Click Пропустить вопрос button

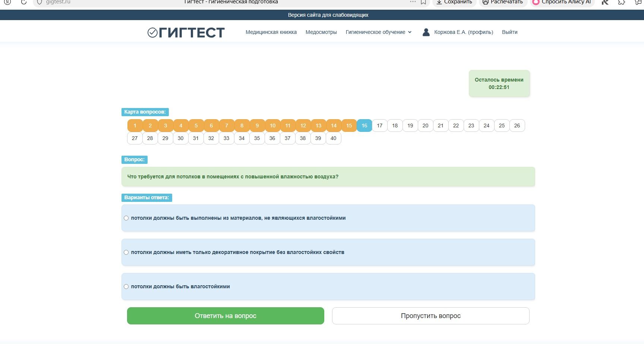pyautogui.click(x=430, y=316)
